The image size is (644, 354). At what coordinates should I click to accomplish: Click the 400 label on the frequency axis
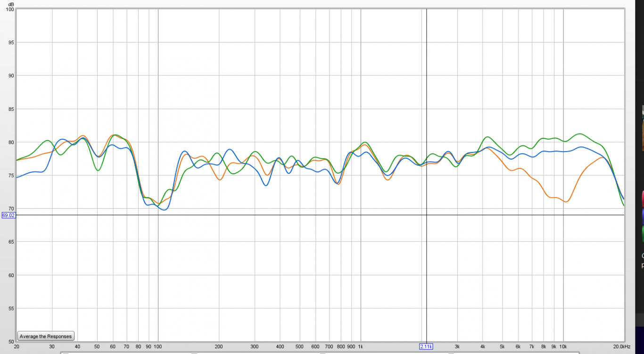(x=280, y=346)
